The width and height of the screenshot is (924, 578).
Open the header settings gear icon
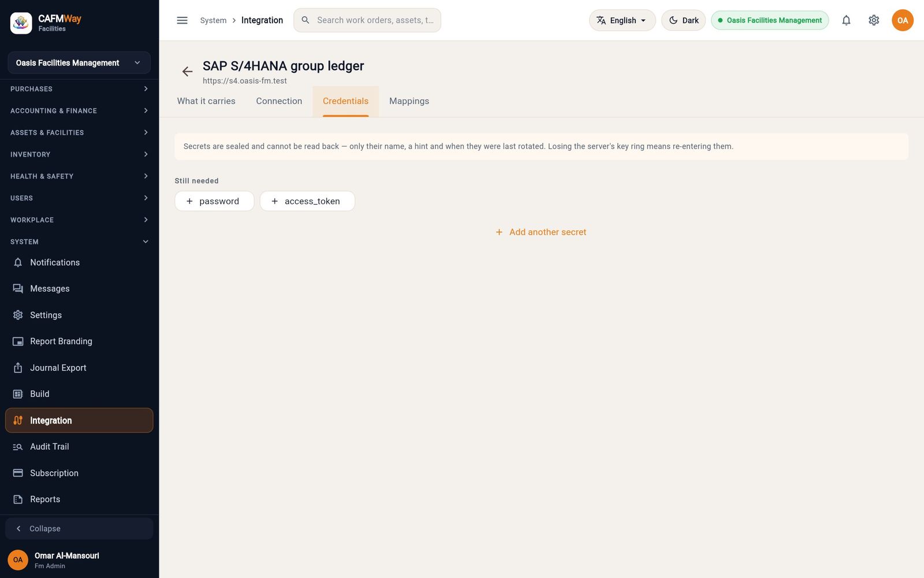[874, 20]
